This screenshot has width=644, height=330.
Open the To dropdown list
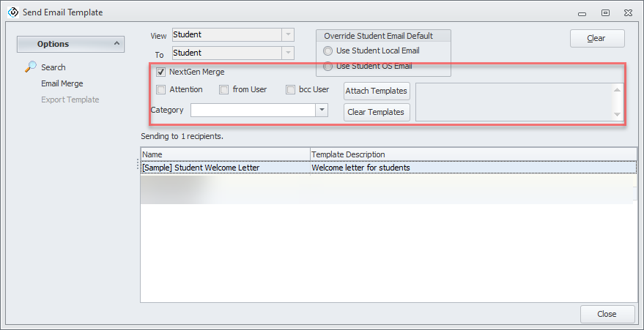point(288,53)
